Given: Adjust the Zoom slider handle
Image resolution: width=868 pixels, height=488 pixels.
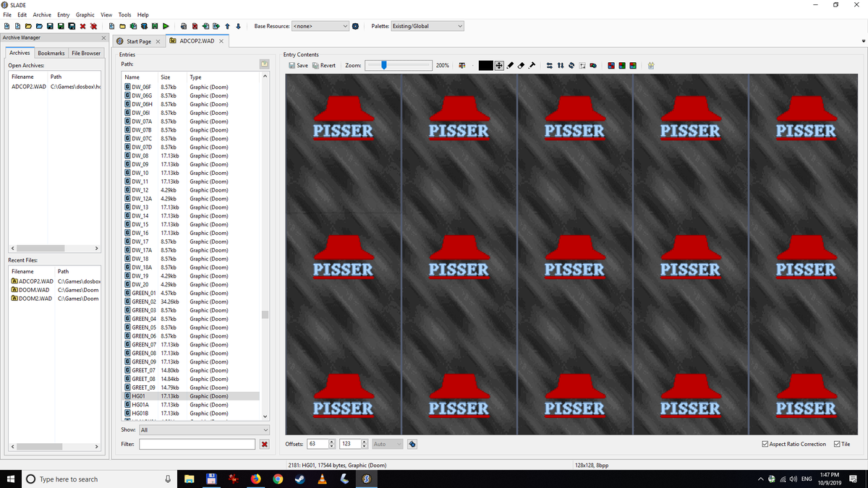Looking at the screenshot, I should [384, 65].
